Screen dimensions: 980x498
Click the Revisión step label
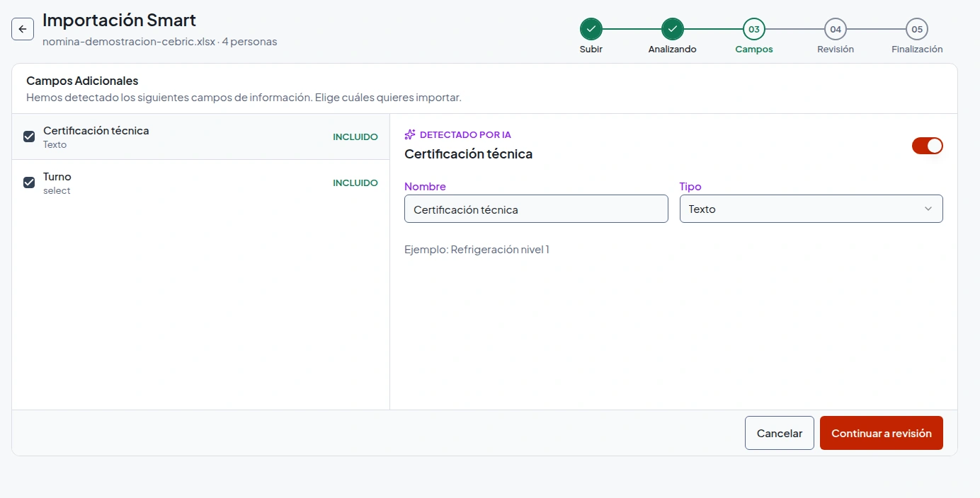[x=836, y=50]
